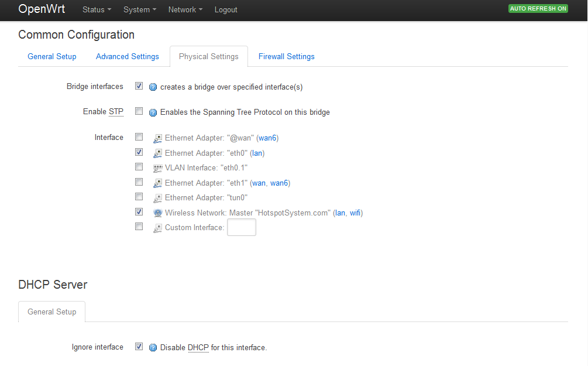This screenshot has width=588, height=366.
Task: Expand the System dropdown menu
Action: [x=140, y=10]
